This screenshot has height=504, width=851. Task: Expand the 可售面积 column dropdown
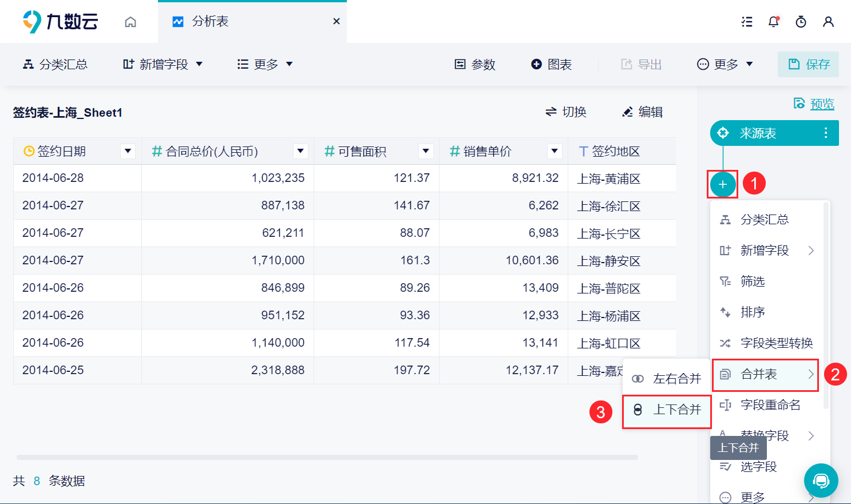(x=426, y=151)
